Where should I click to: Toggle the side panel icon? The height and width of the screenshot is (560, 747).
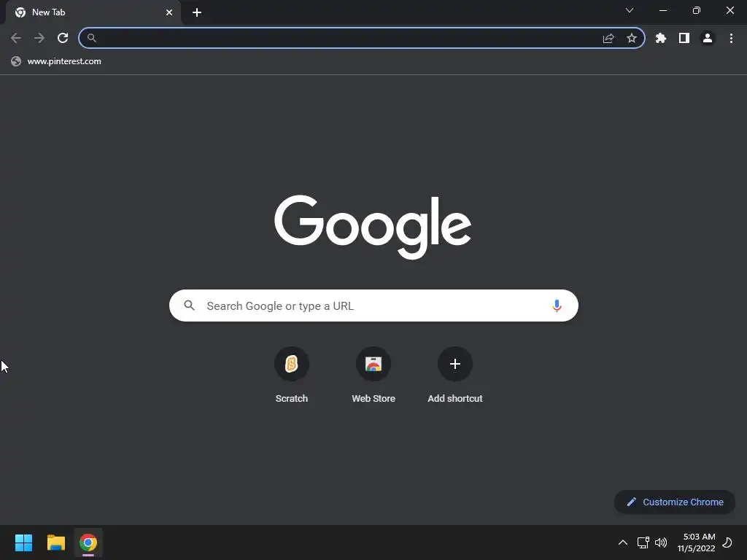click(684, 38)
